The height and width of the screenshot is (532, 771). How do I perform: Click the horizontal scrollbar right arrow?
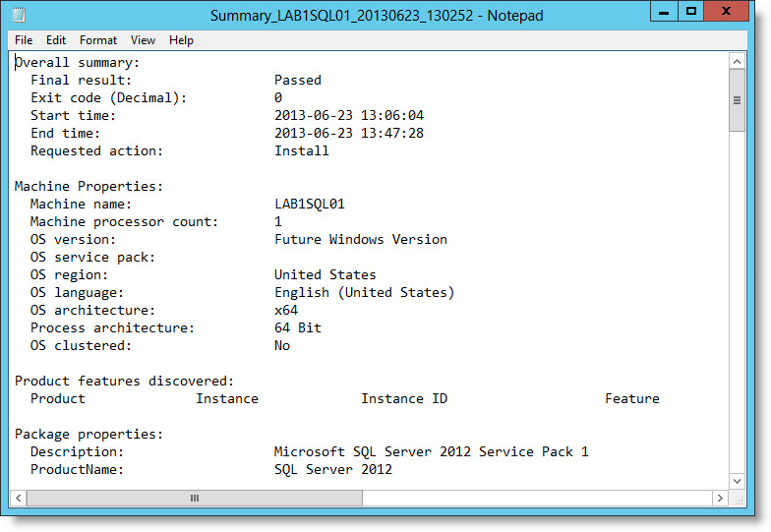coord(720,498)
